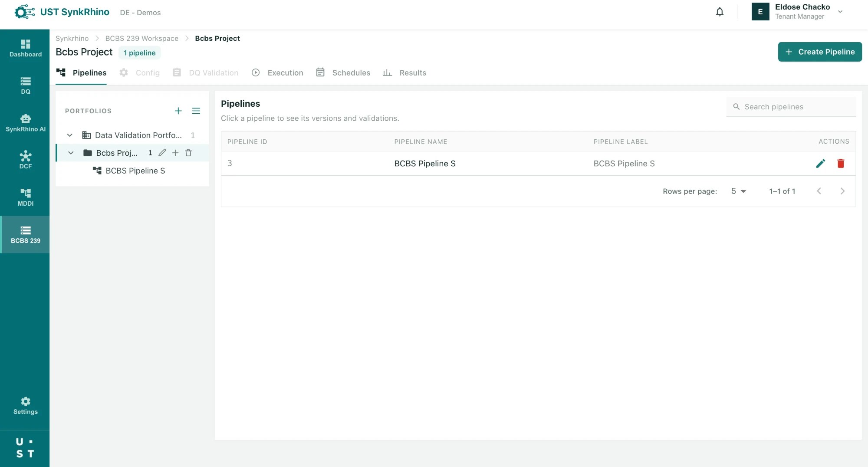868x467 pixels.
Task: Click pipeline ID 3 cell
Action: 230,163
